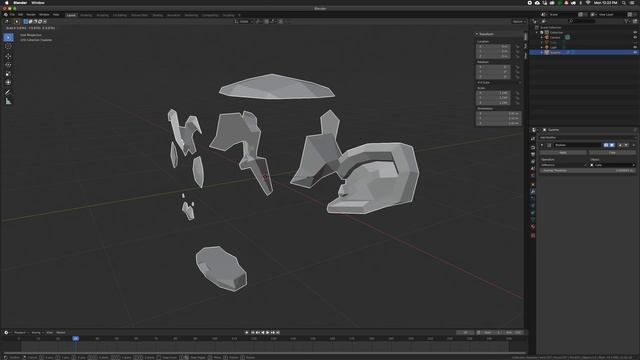Open the World properties tab icon
640x360 pixels.
click(x=533, y=176)
